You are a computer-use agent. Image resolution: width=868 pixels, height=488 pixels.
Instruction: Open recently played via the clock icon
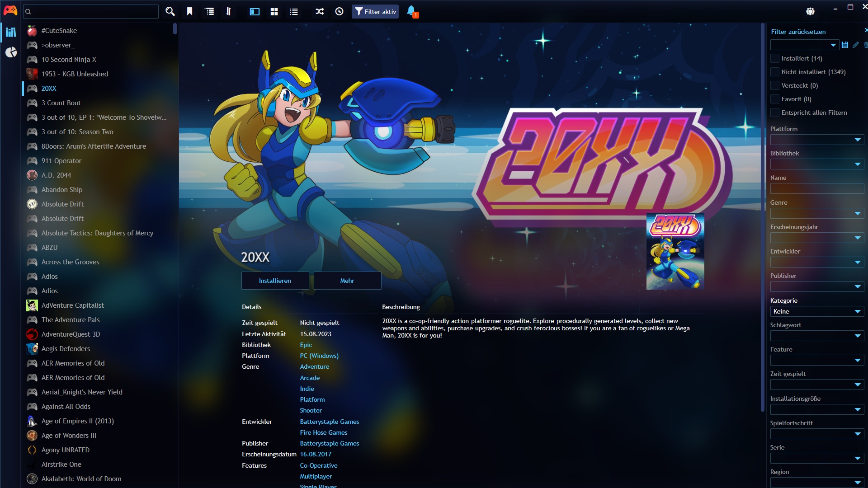pyautogui.click(x=339, y=11)
